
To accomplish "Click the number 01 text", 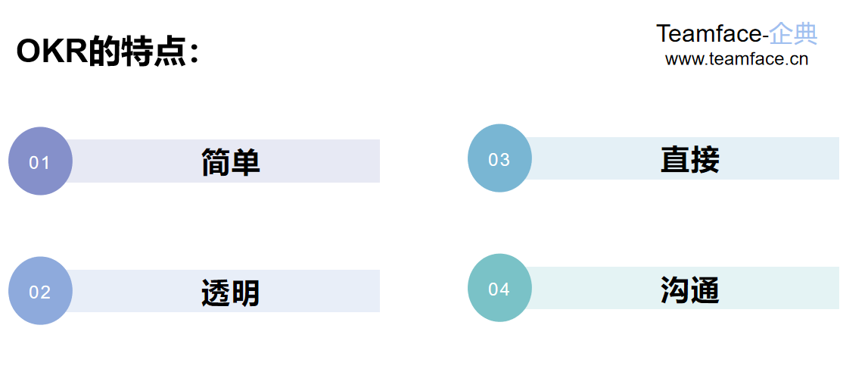I will 39,162.
